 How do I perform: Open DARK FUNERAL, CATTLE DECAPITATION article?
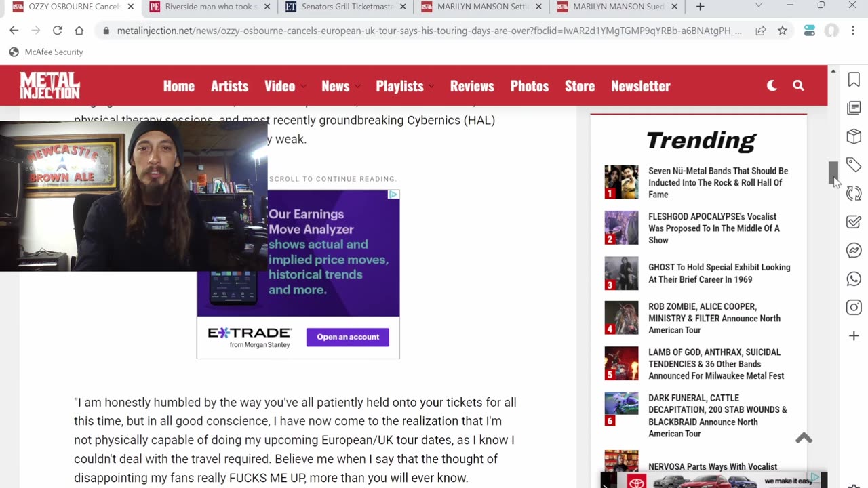[717, 415]
